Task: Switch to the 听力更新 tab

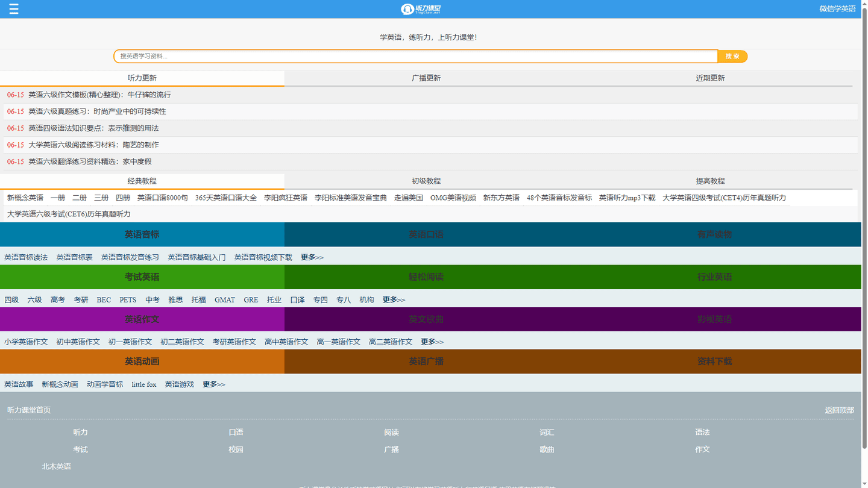Action: pos(142,78)
